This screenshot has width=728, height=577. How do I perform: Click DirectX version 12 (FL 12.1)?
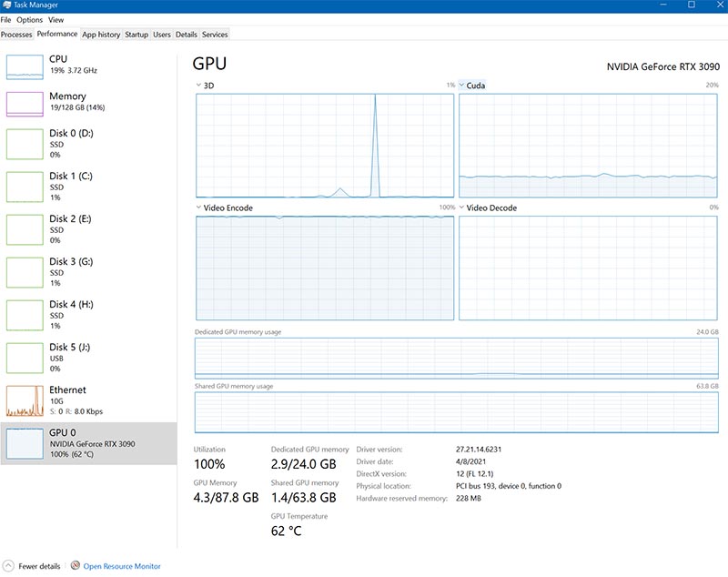tap(474, 473)
